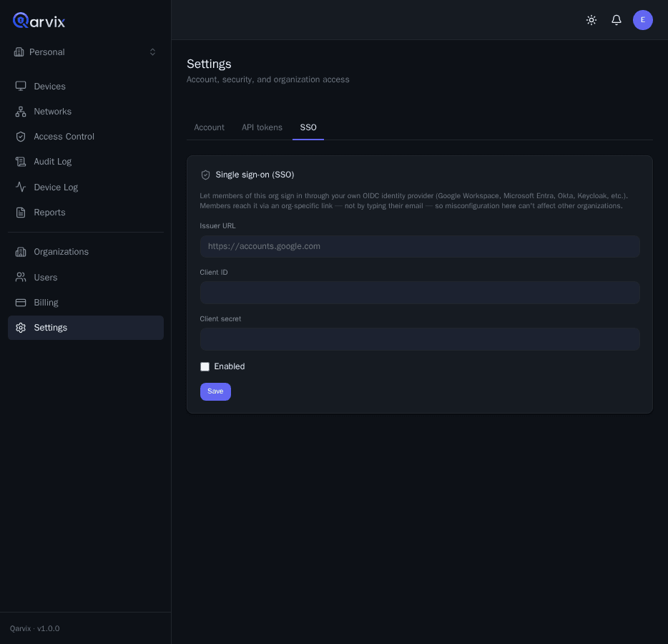
Task: Open the Billing page
Action: (x=86, y=302)
